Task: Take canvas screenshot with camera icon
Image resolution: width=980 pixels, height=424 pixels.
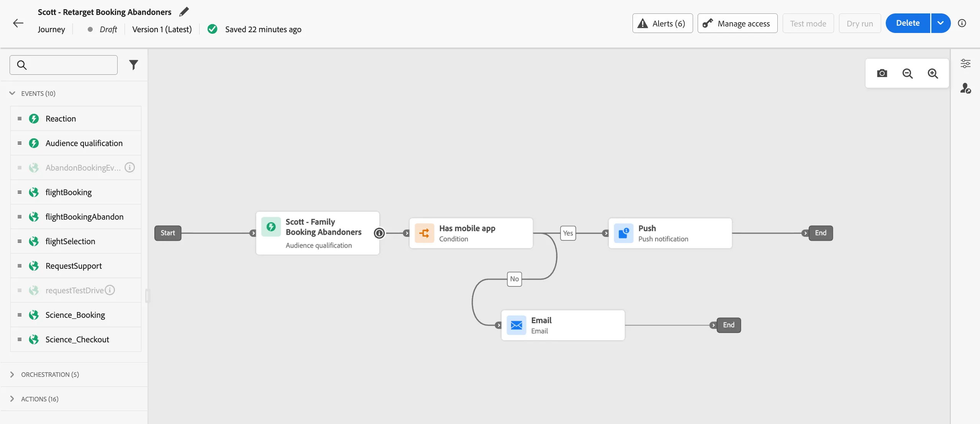Action: (882, 73)
